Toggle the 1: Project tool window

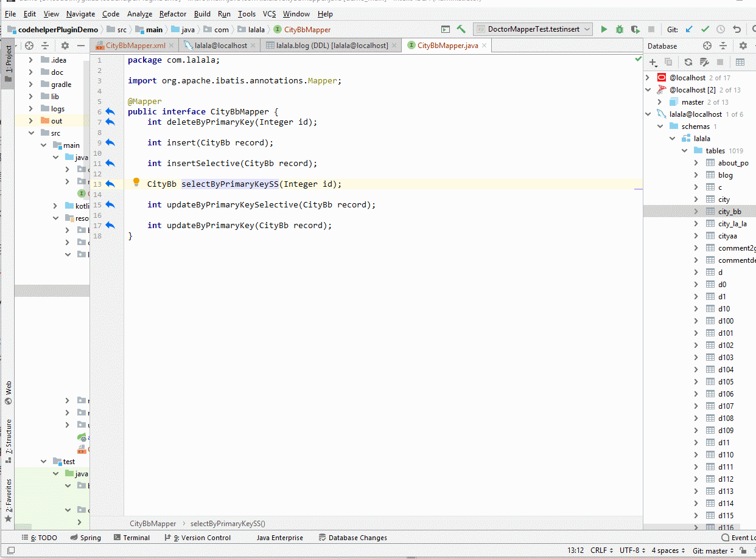[8, 64]
